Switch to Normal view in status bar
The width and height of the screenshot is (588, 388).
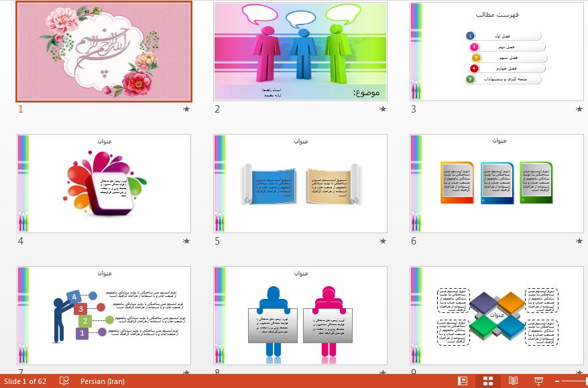click(x=463, y=381)
